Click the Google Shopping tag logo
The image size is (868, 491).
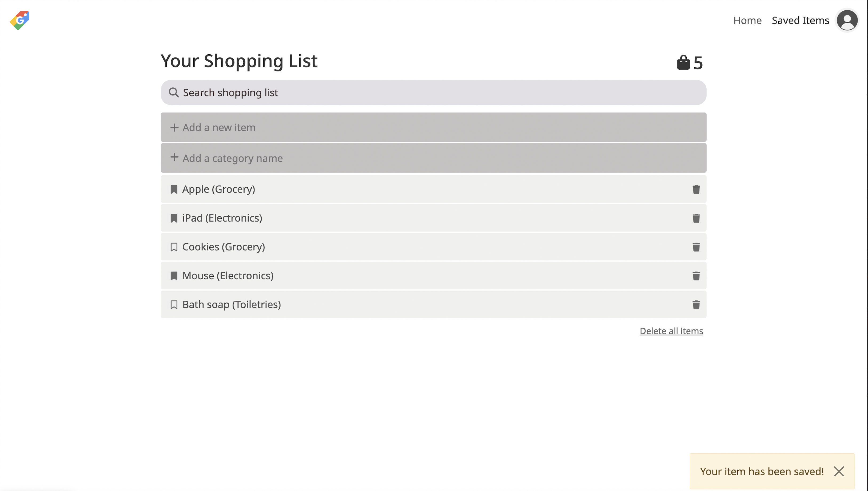(x=19, y=20)
